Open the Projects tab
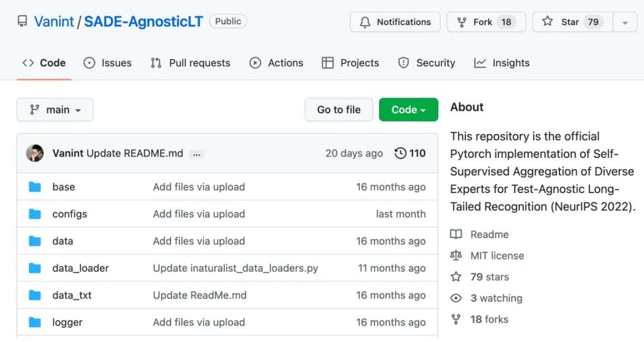This screenshot has width=644, height=342. pos(350,63)
